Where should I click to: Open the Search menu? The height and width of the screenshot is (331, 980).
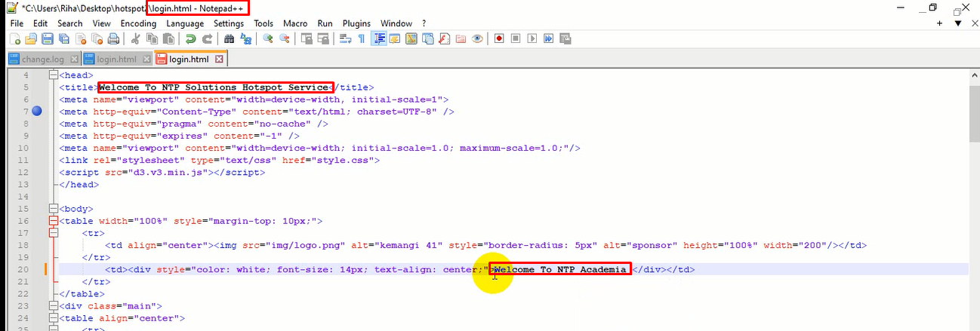(x=70, y=23)
